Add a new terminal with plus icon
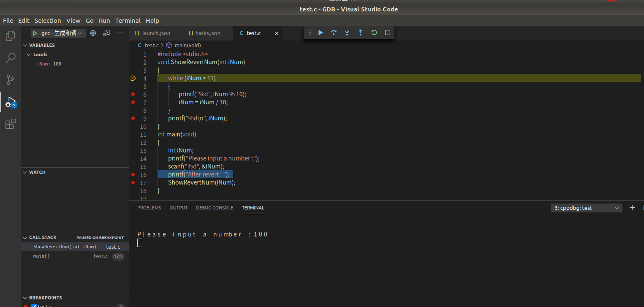The height and width of the screenshot is (307, 644). pyautogui.click(x=632, y=208)
